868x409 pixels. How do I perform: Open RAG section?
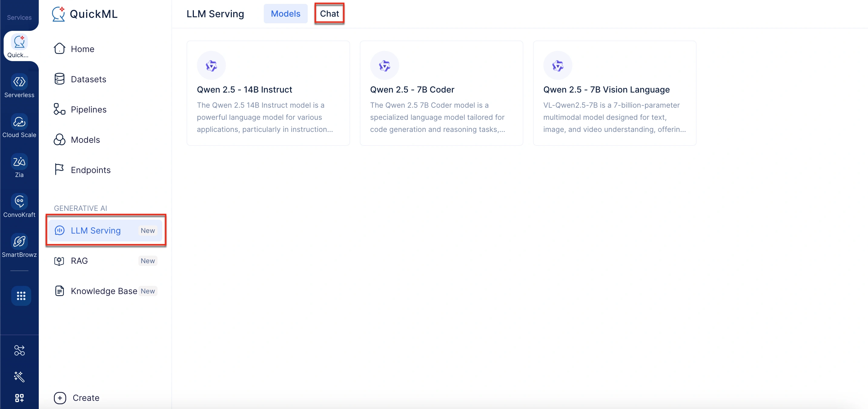(x=105, y=261)
